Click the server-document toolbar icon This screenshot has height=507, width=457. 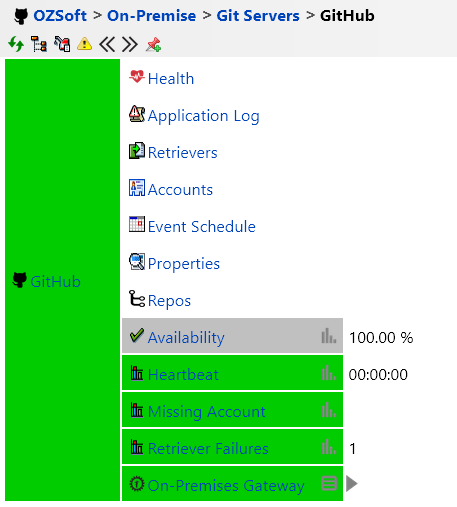coord(62,44)
